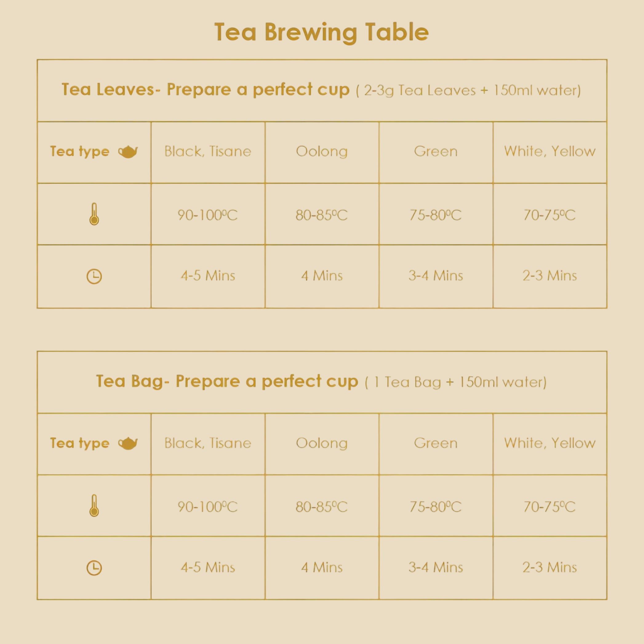
Task: Select the "Tea Leaves- Prepare a perfect cup" header
Action: [205, 90]
